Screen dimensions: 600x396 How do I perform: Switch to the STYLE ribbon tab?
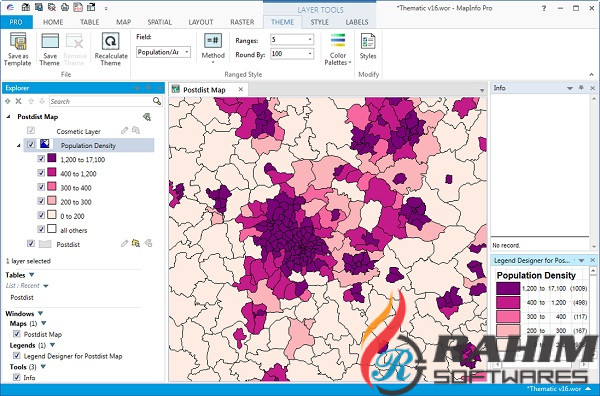click(320, 22)
